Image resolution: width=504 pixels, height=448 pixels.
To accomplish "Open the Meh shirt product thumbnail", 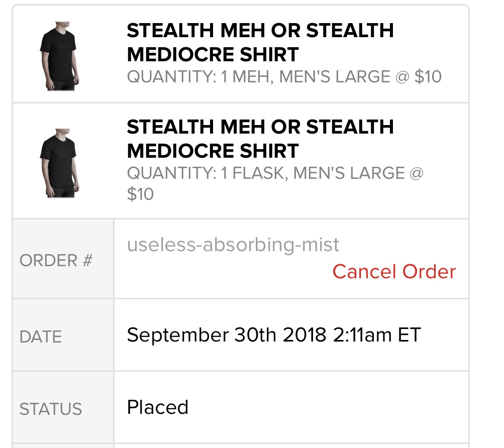I will 59,56.
